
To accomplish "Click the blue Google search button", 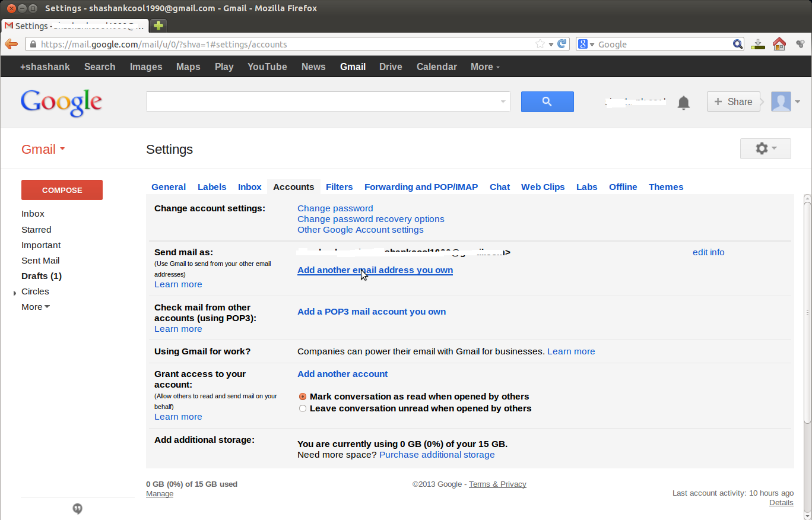I will (547, 102).
